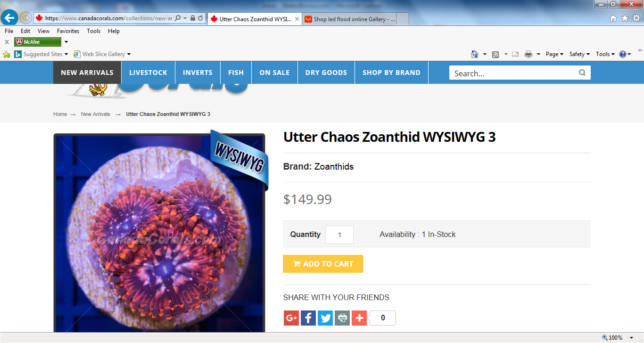The width and height of the screenshot is (644, 343).
Task: Click the Quantity input field
Action: (x=339, y=235)
